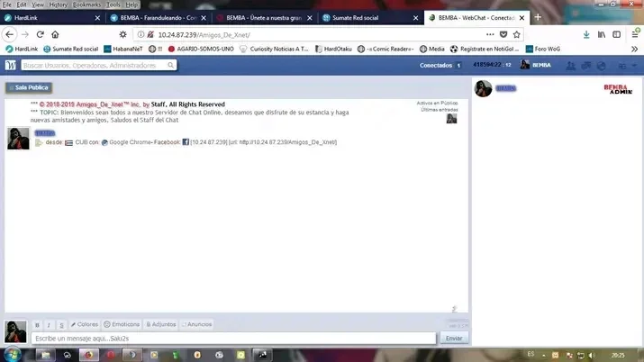
Task: Show site information icon in address bar
Action: (x=141, y=34)
